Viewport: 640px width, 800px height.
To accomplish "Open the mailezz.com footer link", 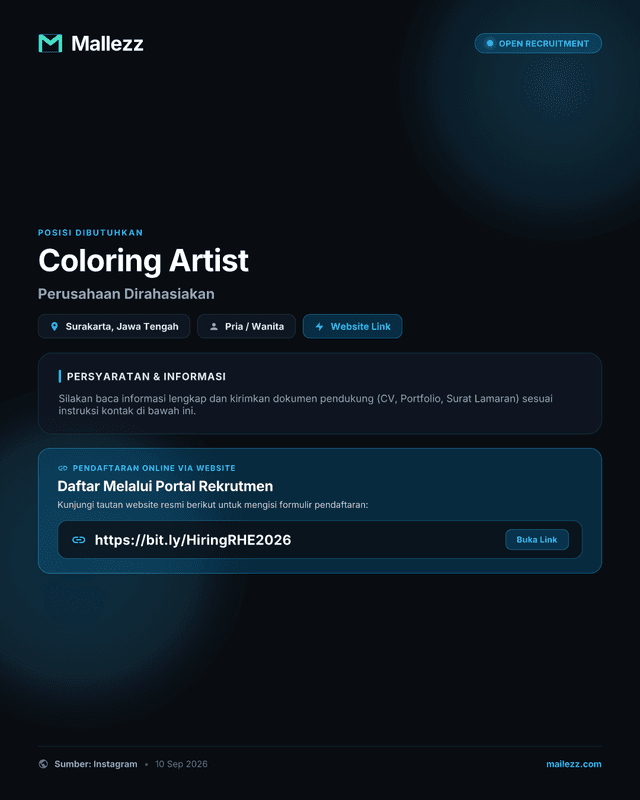I will coord(574,764).
